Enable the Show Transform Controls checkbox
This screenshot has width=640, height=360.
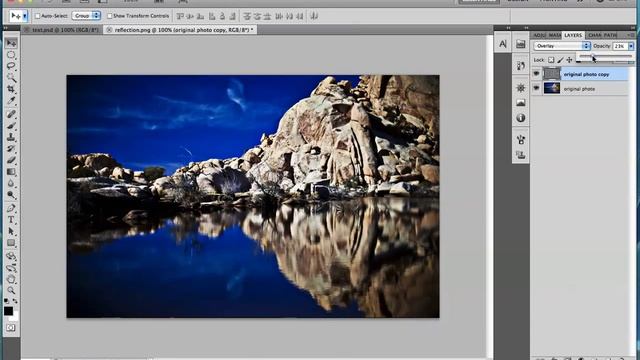pyautogui.click(x=109, y=16)
